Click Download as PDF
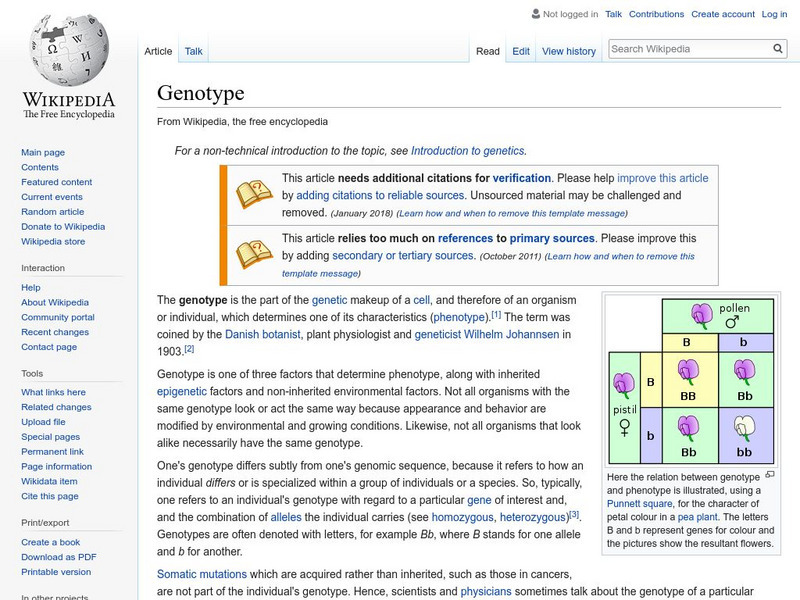Viewport: 800px width, 600px height. click(x=59, y=557)
